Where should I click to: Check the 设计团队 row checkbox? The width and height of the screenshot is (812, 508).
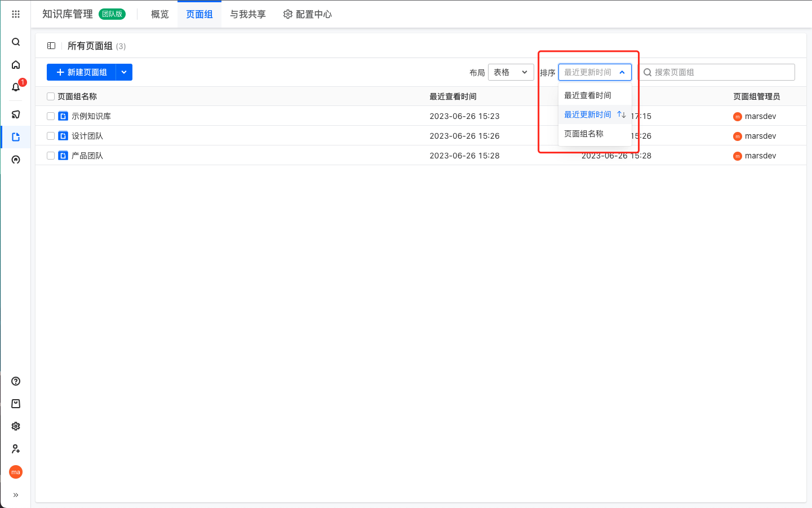51,136
